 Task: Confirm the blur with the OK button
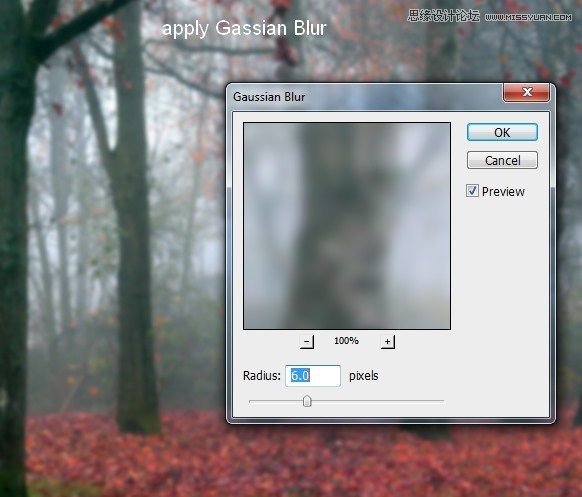coord(502,132)
